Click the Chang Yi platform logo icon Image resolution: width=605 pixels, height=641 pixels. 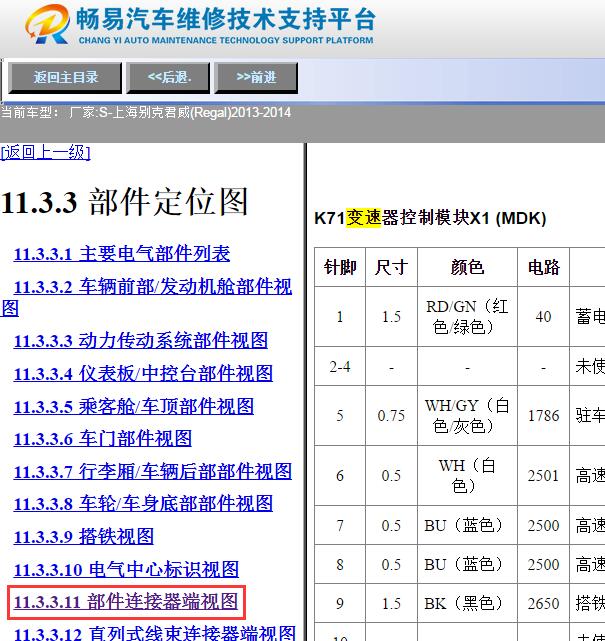(x=47, y=25)
